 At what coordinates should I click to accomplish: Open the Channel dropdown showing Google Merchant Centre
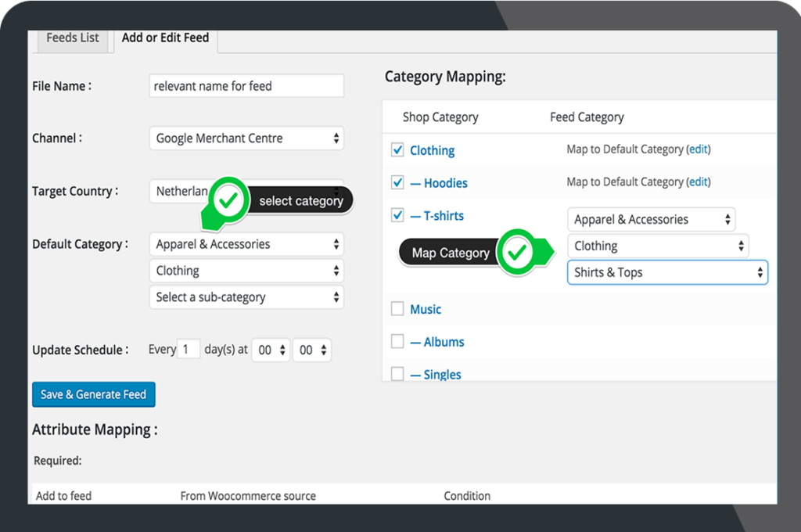[x=246, y=138]
